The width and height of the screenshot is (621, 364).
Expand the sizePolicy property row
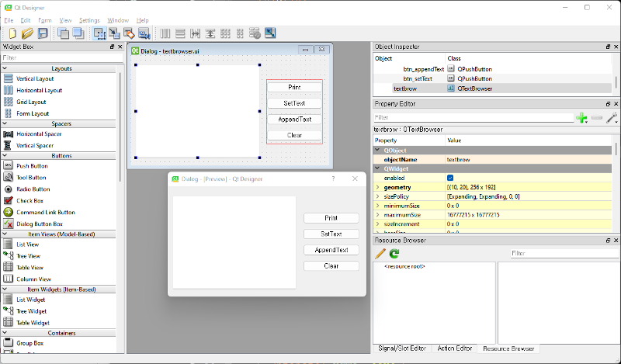377,196
